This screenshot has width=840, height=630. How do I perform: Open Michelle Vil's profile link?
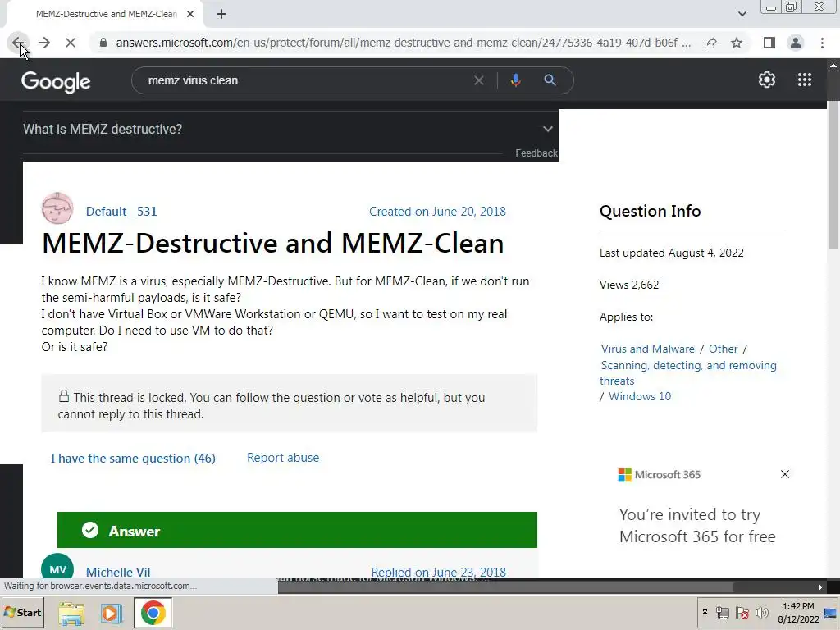[x=118, y=572]
